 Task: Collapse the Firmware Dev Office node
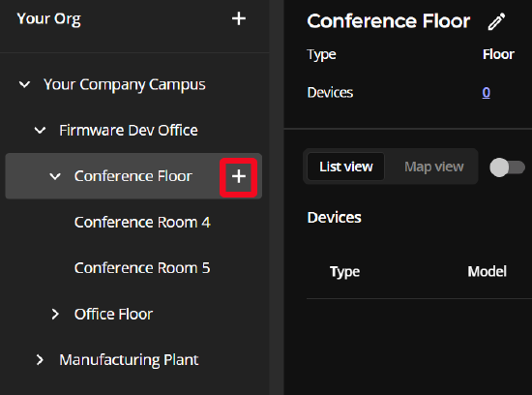[40, 130]
